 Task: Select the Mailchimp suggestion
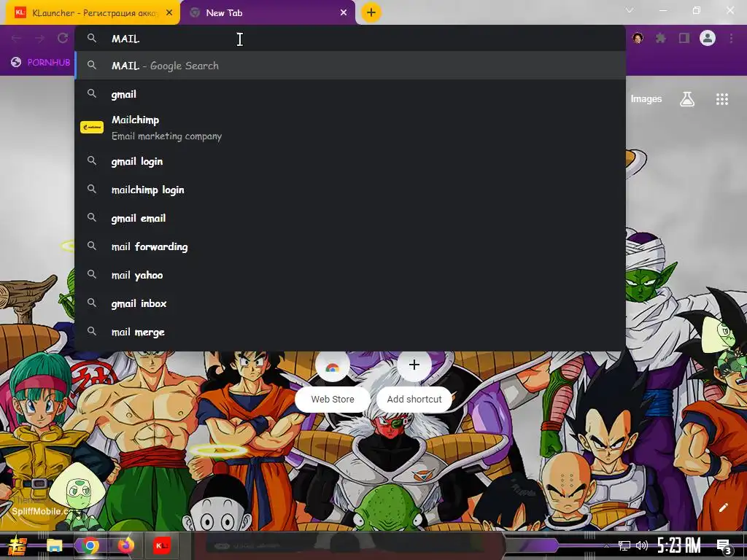tap(349, 128)
